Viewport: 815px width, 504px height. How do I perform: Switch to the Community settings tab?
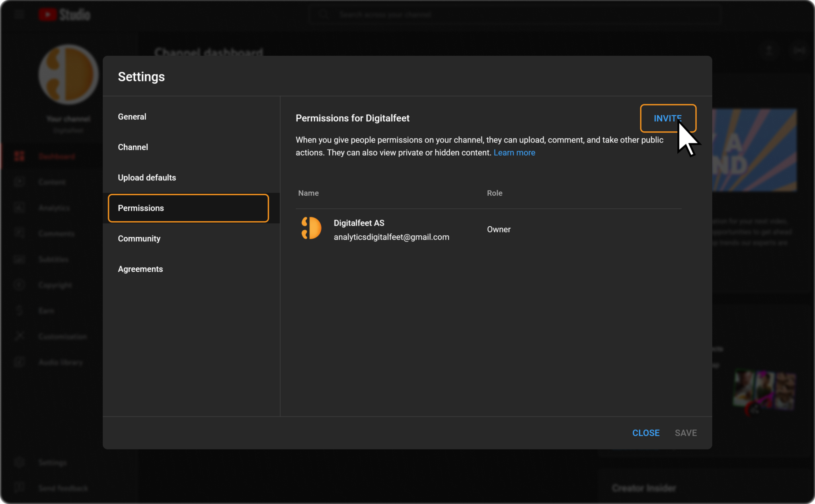[139, 238]
